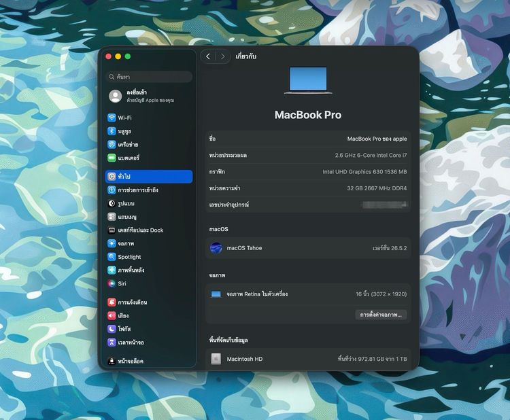This screenshot has width=510, height=420.
Task: Open Wallpaper (ภาพพื้นหลัง) icon
Action: click(112, 270)
